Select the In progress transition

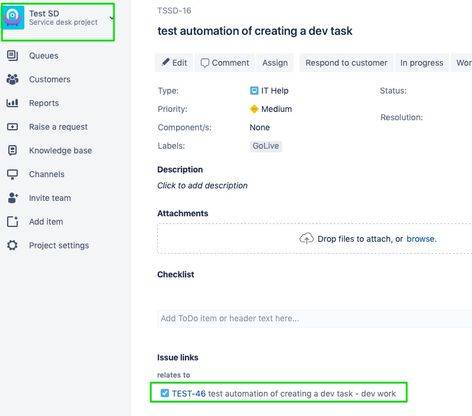[422, 63]
